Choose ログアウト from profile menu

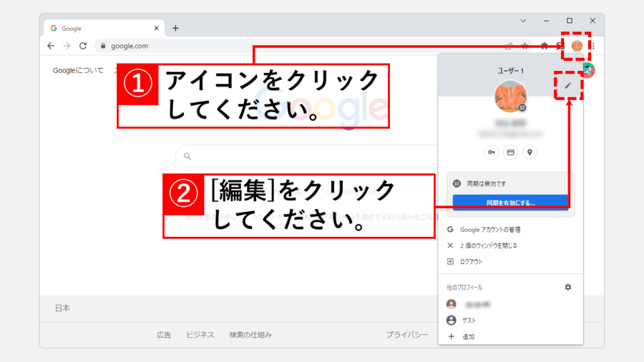[472, 261]
